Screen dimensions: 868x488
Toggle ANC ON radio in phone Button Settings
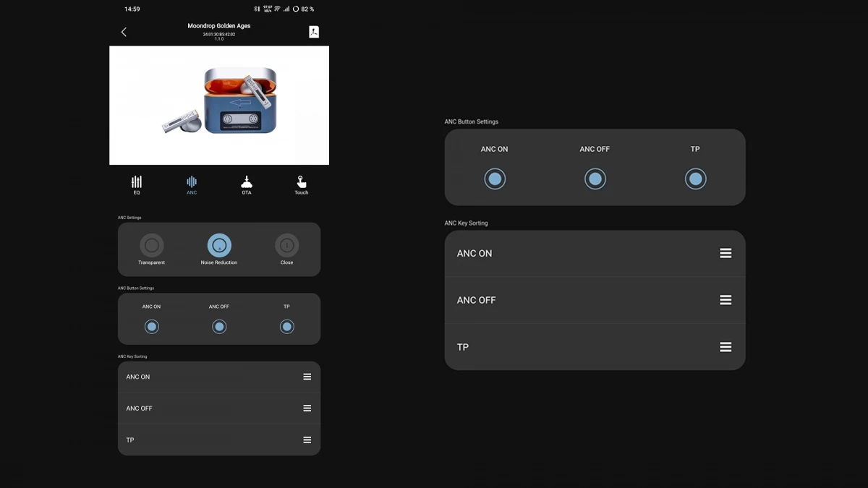pyautogui.click(x=151, y=327)
